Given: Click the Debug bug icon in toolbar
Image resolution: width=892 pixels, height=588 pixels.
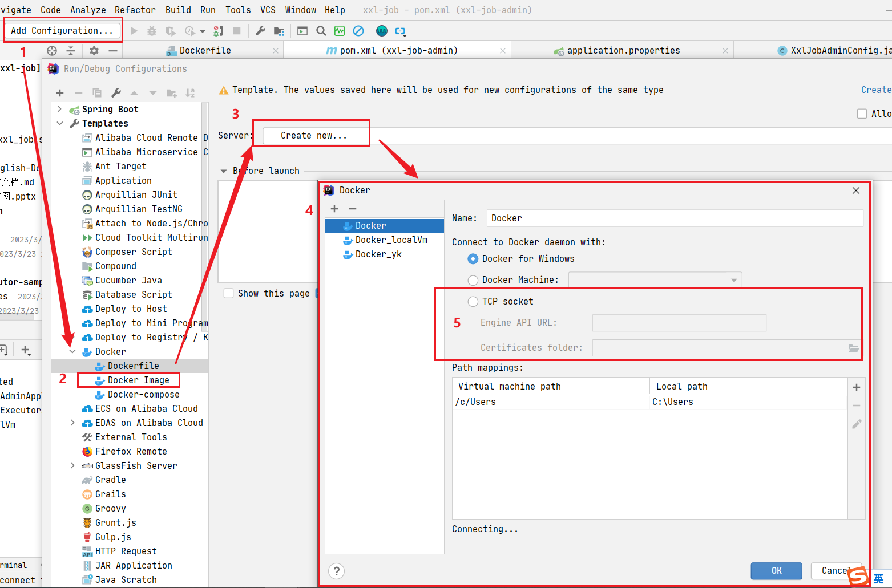Looking at the screenshot, I should (x=152, y=31).
